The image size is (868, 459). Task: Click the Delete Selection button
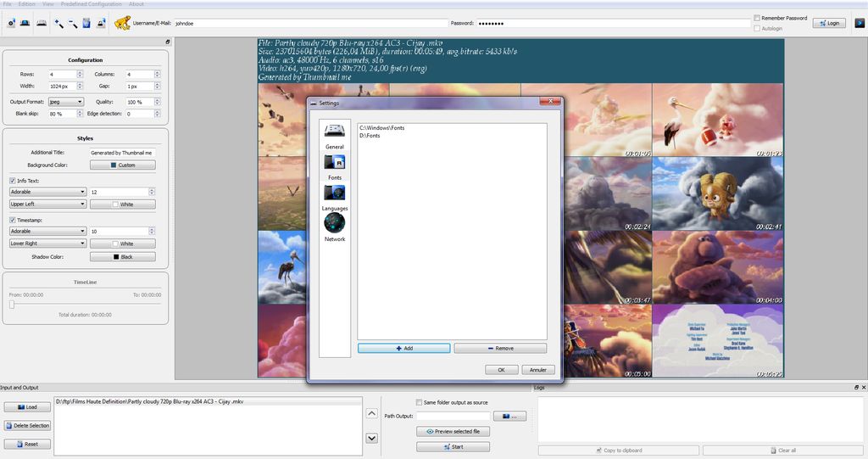click(x=28, y=426)
